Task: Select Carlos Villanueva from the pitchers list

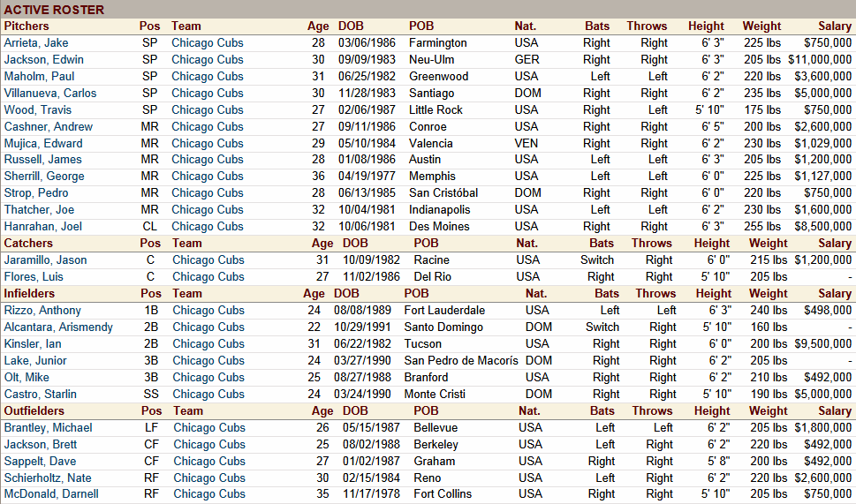Action: pyautogui.click(x=50, y=93)
